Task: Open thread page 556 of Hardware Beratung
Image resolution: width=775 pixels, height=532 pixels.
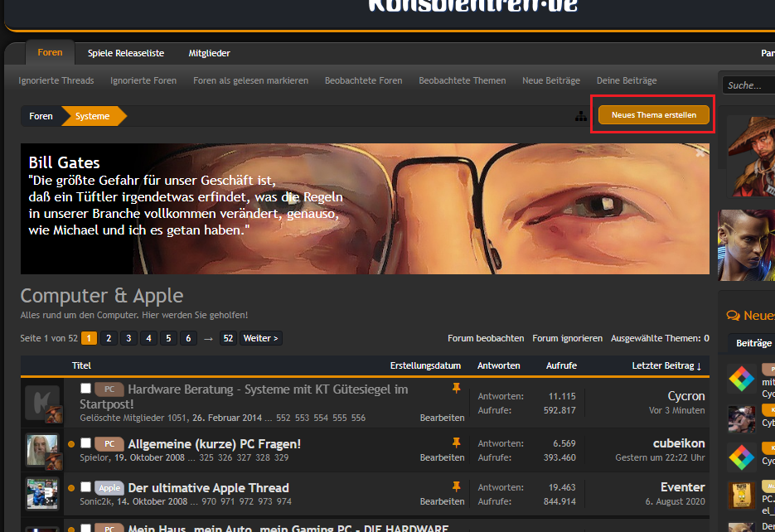Action: tap(358, 418)
